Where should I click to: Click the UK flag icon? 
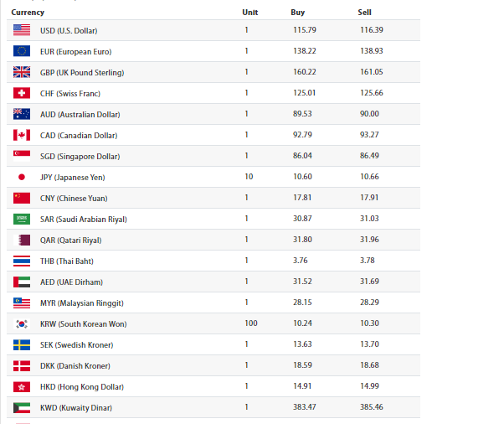[x=22, y=72]
